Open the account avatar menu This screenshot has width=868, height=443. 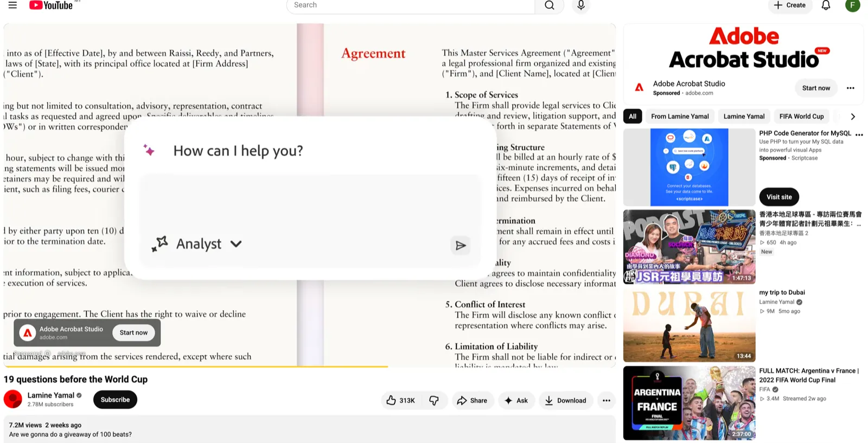tap(852, 5)
